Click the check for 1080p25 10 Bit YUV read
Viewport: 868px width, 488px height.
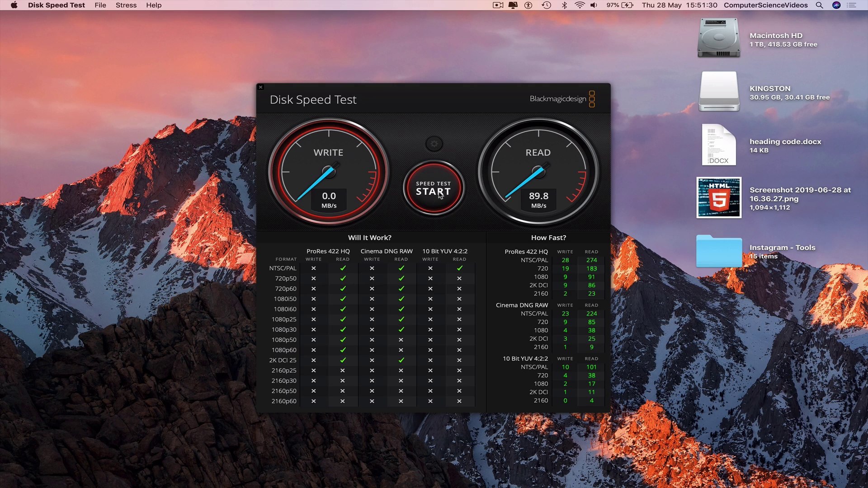[459, 319]
